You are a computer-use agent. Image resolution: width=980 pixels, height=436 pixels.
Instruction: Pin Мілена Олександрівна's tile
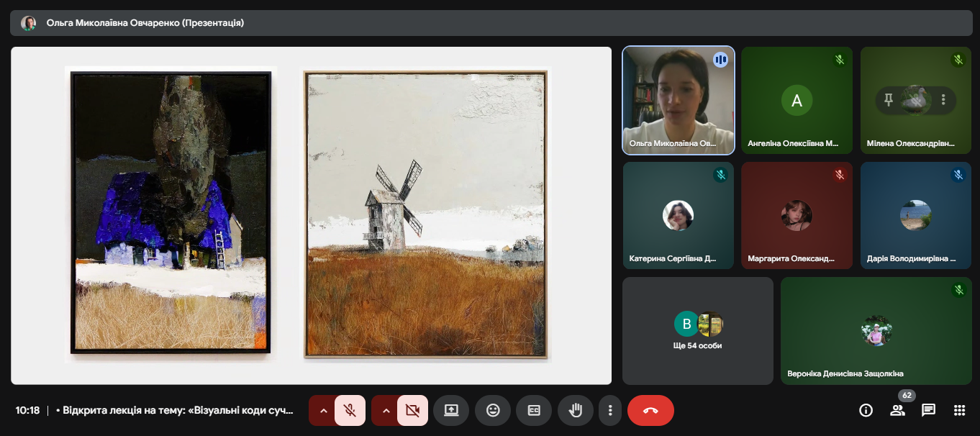pos(889,100)
